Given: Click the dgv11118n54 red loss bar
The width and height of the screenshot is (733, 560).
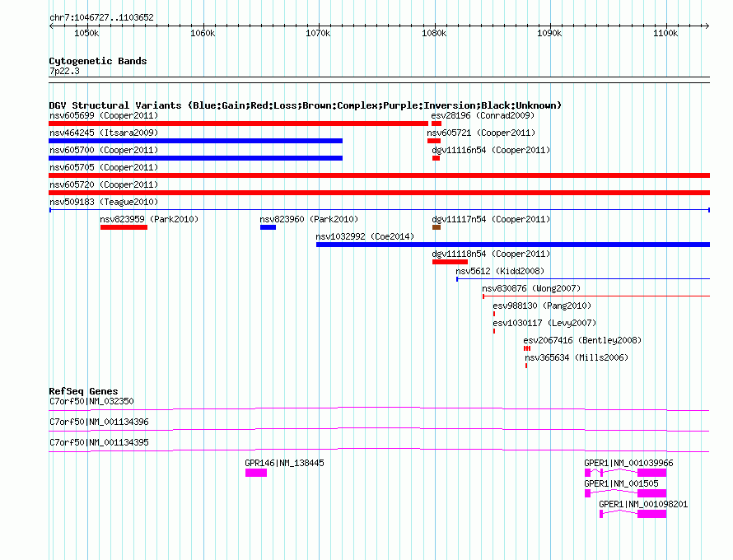Looking at the screenshot, I should (451, 262).
